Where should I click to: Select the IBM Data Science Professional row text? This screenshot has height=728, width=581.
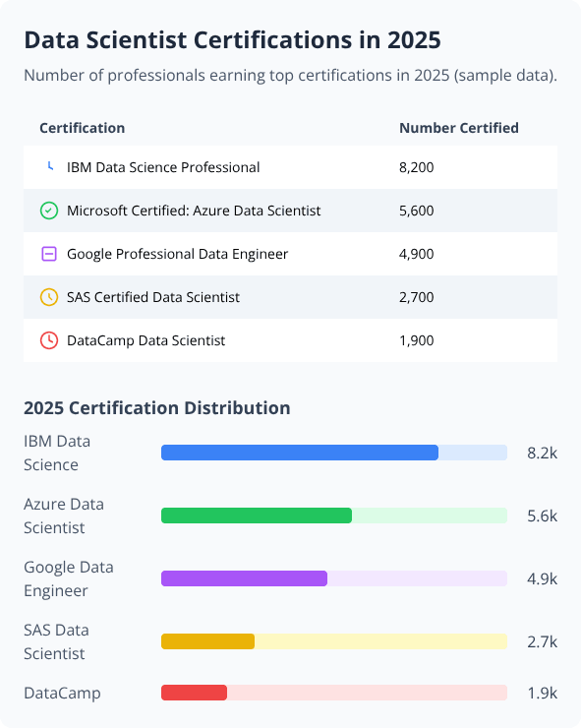(163, 167)
